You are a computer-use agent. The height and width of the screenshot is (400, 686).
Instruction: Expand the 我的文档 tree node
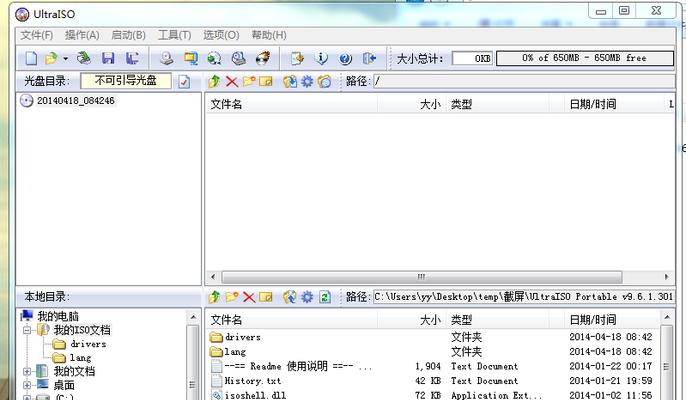click(x=27, y=372)
